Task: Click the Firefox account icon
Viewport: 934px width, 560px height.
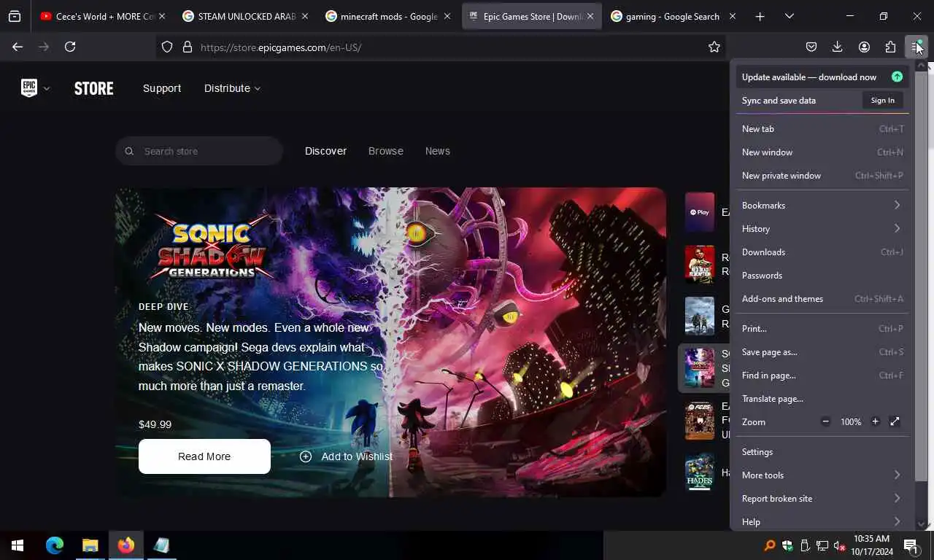Action: point(864,47)
